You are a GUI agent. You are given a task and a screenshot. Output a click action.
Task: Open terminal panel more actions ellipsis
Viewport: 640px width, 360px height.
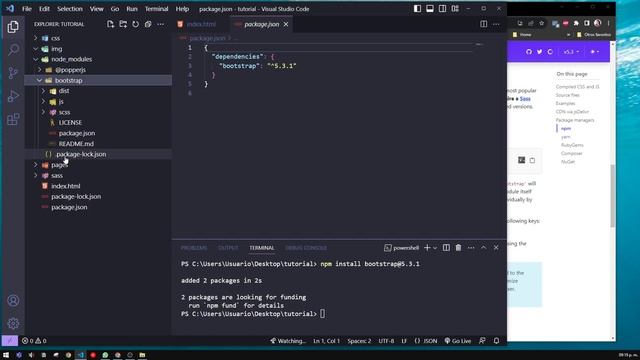(471, 248)
